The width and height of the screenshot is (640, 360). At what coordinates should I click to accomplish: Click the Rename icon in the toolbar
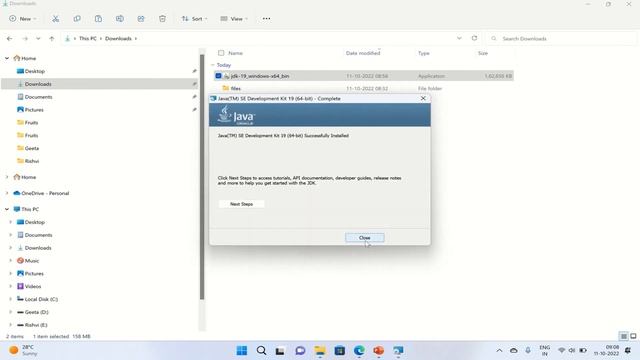[x=120, y=19]
